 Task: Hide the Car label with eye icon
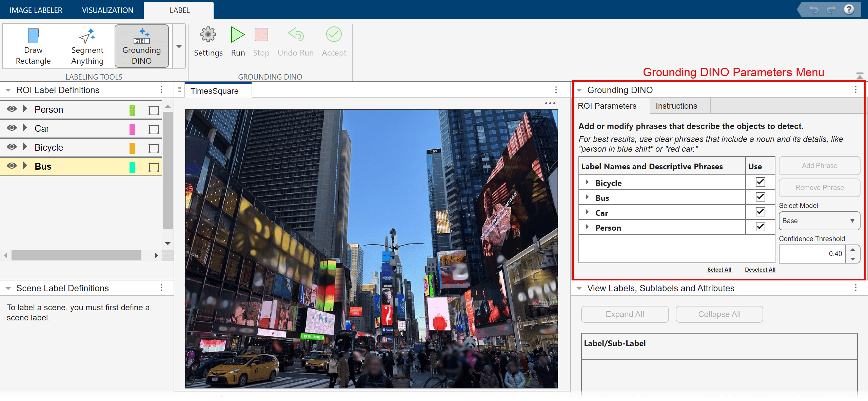12,128
